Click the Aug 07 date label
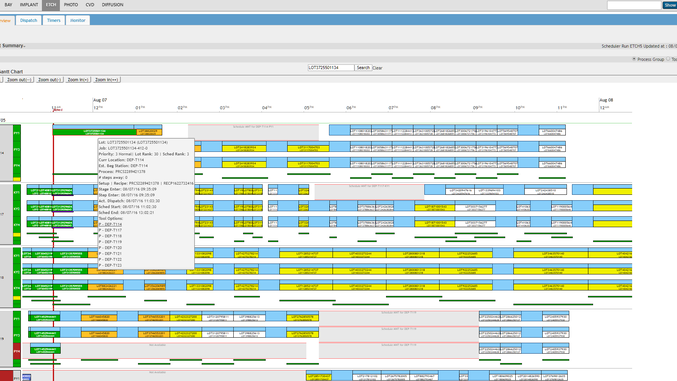Image resolution: width=677 pixels, height=381 pixels. coord(100,100)
